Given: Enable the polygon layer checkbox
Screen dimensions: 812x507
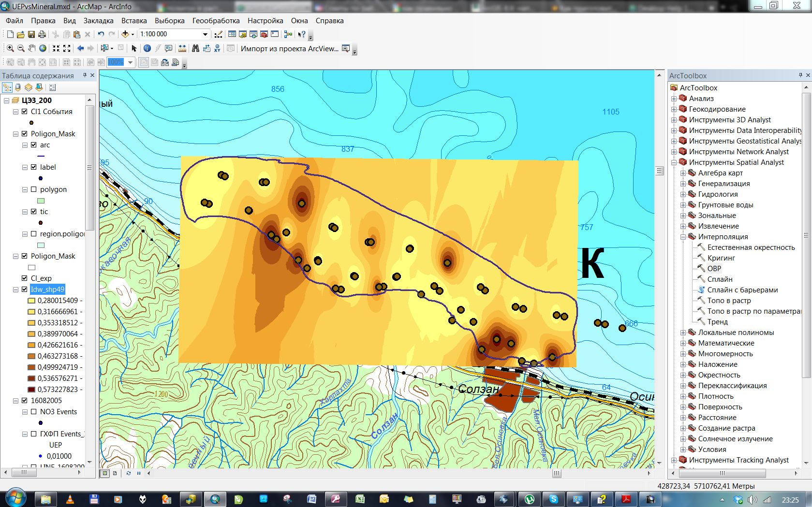Looking at the screenshot, I should 34,189.
